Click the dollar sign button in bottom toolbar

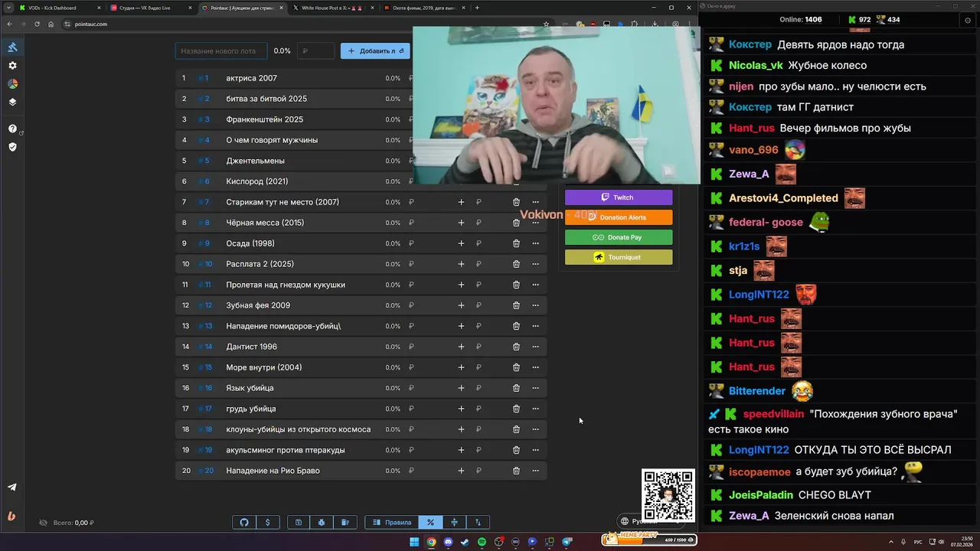[267, 523]
